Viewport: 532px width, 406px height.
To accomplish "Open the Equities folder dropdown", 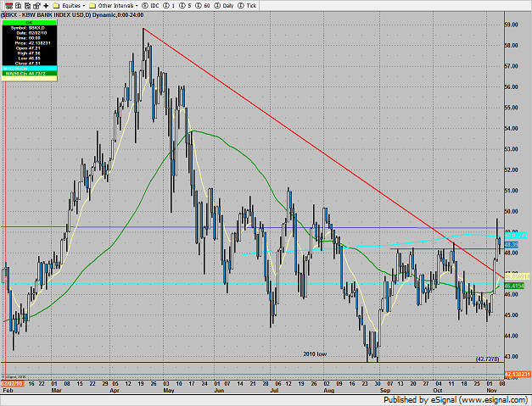I will tap(69, 6).
